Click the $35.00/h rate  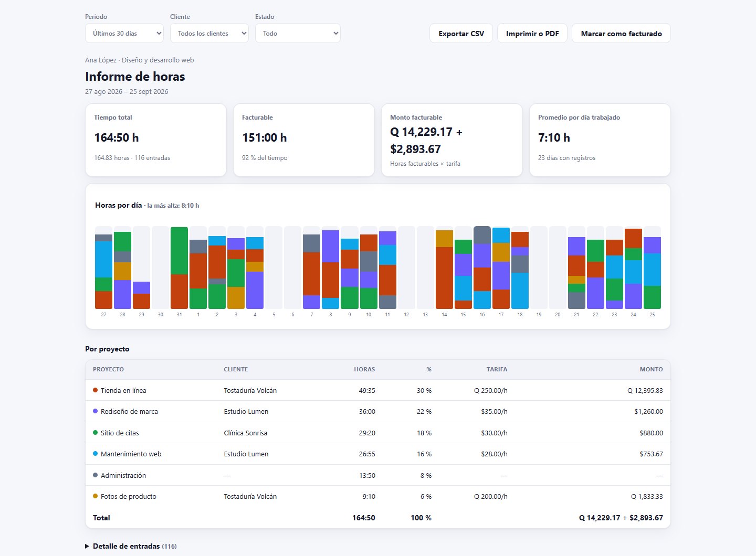[x=495, y=412]
